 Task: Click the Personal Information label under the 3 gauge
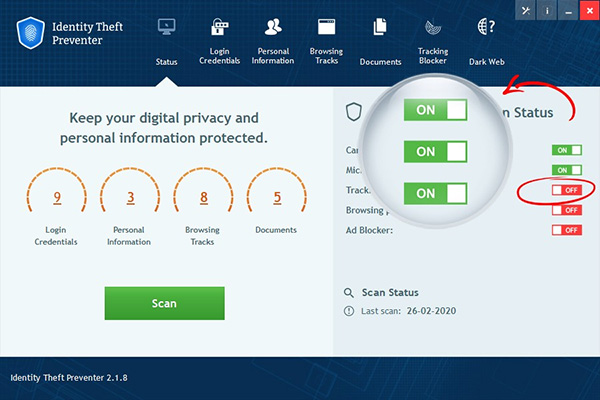point(129,236)
